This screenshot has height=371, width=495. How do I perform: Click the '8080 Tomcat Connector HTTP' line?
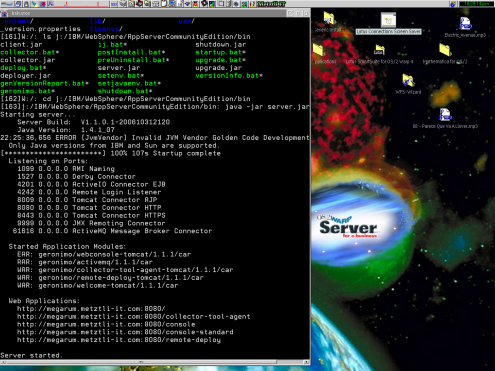(89, 208)
